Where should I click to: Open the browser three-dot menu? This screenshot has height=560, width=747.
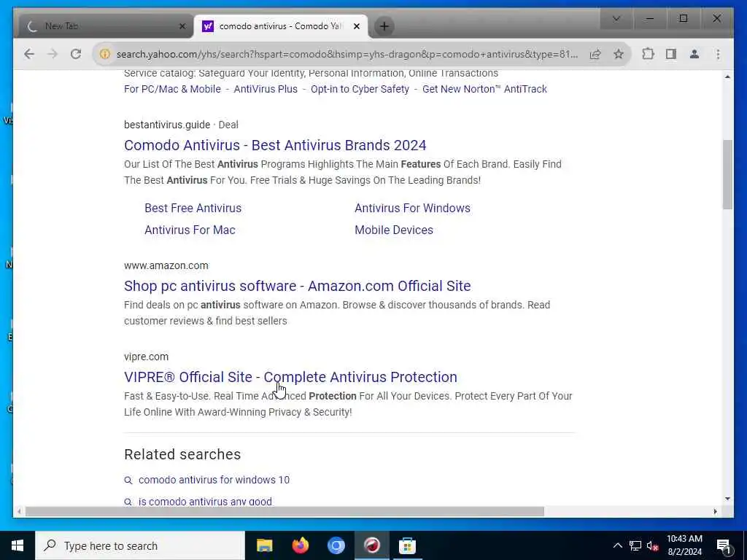pyautogui.click(x=718, y=54)
